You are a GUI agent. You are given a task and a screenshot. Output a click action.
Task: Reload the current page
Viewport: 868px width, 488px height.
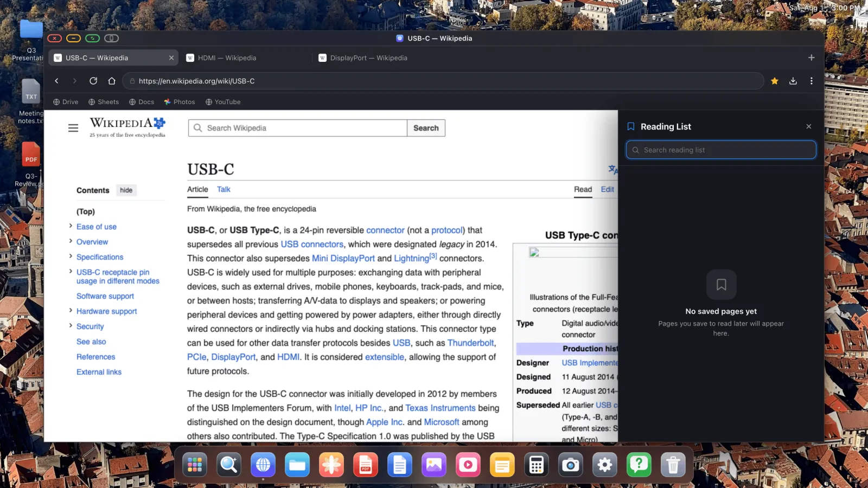pyautogui.click(x=93, y=81)
